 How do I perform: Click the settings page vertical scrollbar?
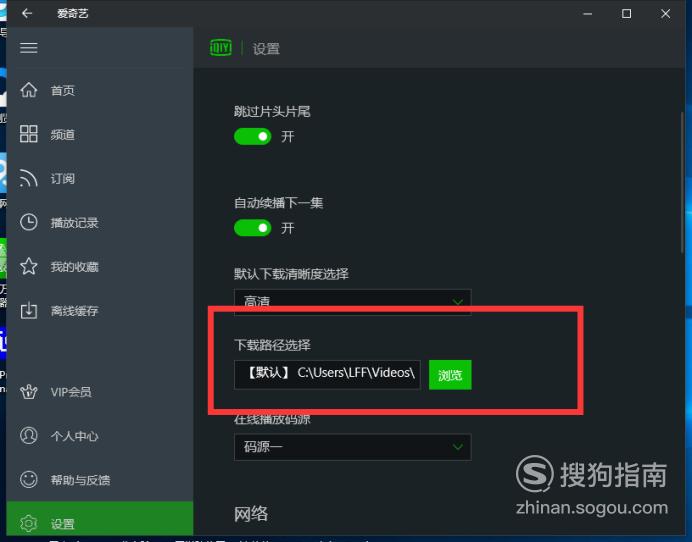click(x=683, y=183)
